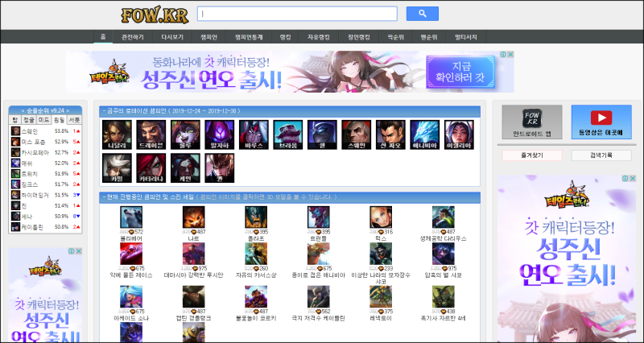The width and height of the screenshot is (644, 343).
Task: Click 카밀 rotation champion portrait
Action: tap(117, 168)
